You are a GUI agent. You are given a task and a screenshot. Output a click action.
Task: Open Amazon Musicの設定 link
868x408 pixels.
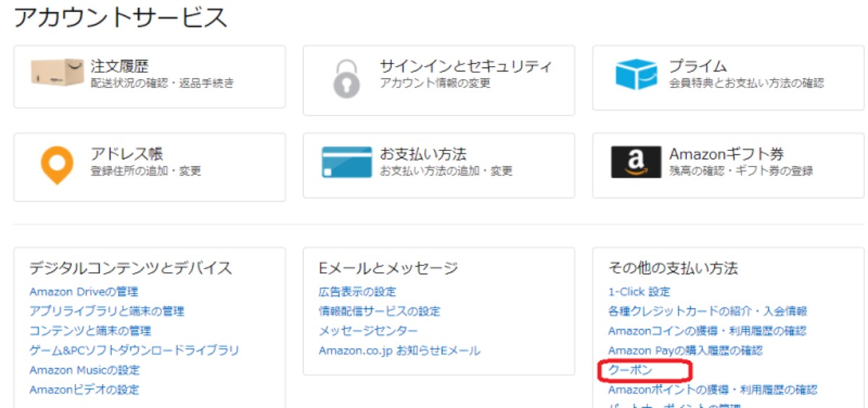85,370
